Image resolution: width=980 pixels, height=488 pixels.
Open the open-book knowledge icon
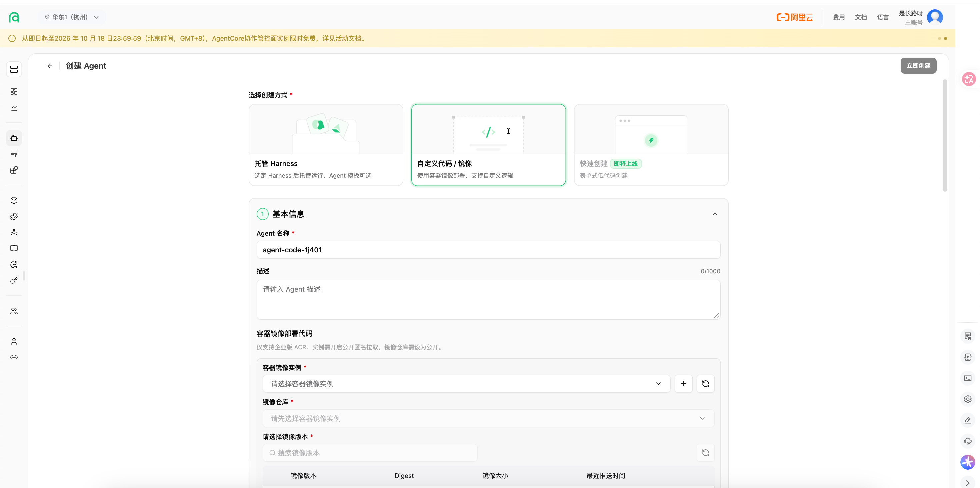[x=14, y=248]
